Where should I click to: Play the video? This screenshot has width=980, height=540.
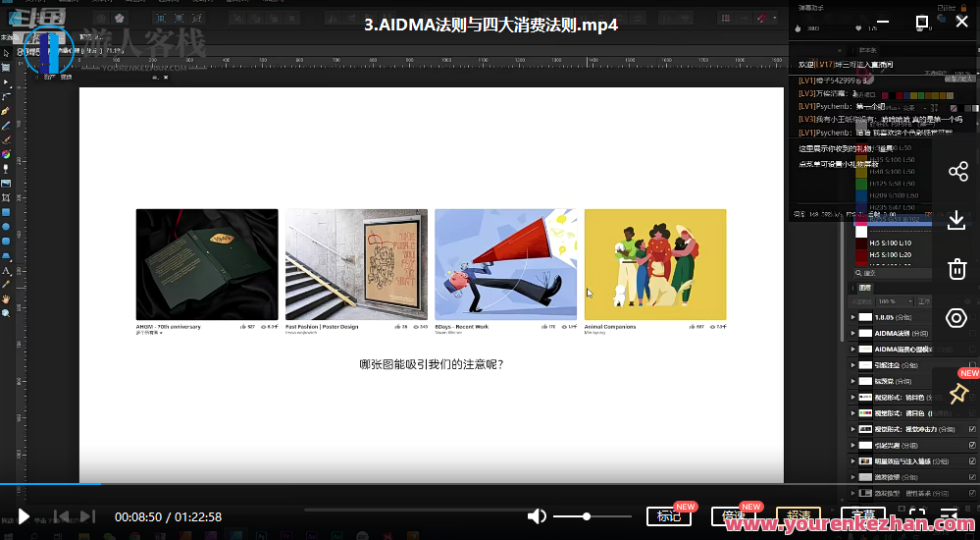[24, 516]
